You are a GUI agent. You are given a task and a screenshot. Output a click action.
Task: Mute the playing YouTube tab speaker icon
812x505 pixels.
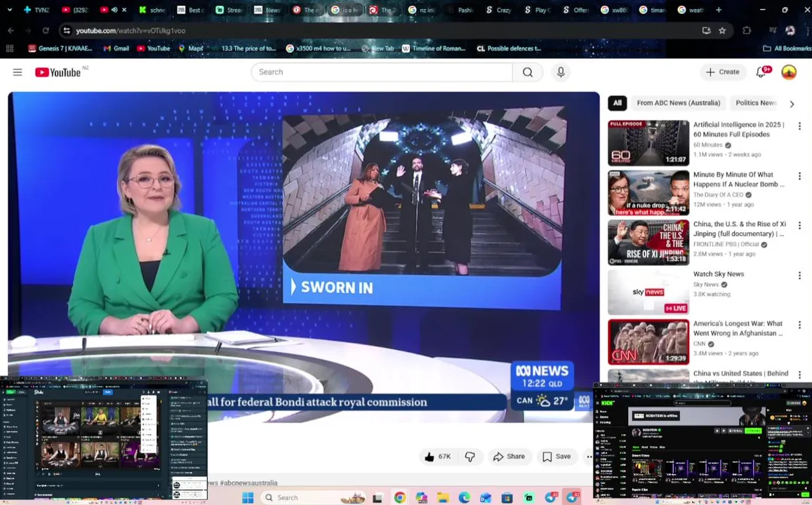tap(114, 10)
